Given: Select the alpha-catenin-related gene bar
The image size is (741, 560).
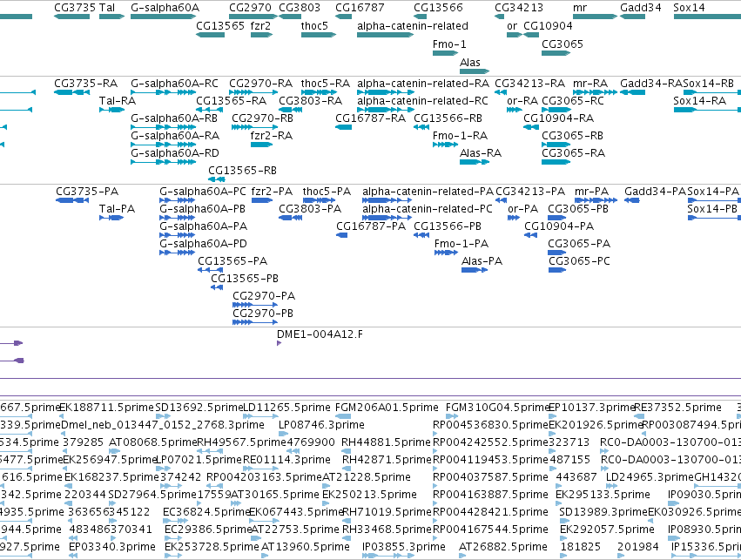Looking at the screenshot, I should click(x=385, y=35).
